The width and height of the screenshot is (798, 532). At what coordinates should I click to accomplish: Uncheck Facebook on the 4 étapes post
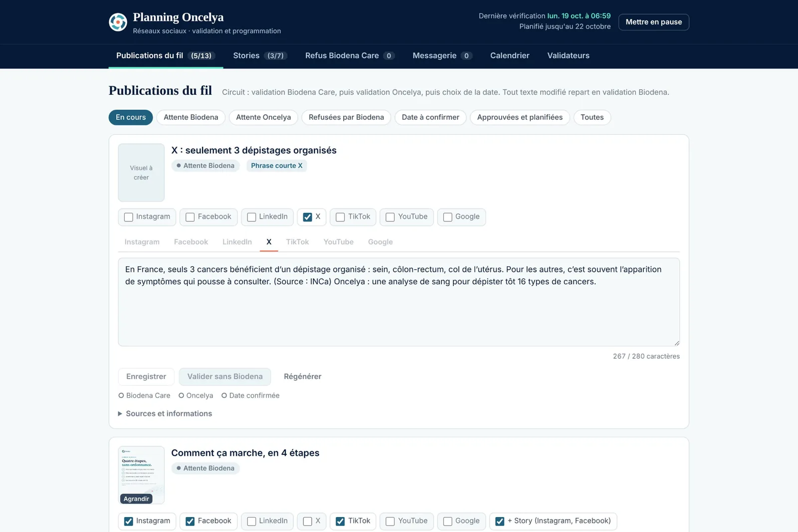[x=190, y=521]
